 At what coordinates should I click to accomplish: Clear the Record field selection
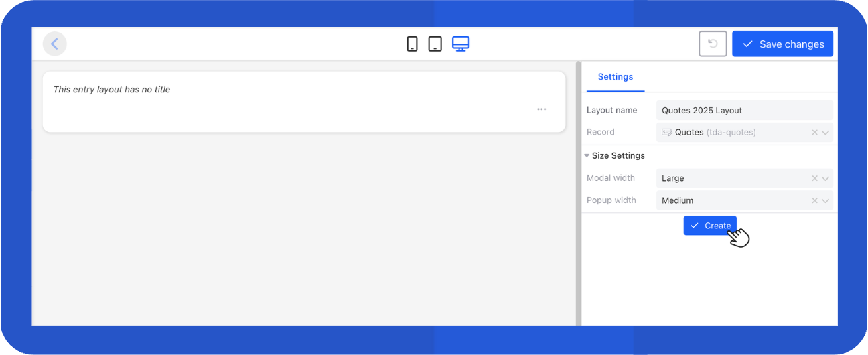point(814,133)
